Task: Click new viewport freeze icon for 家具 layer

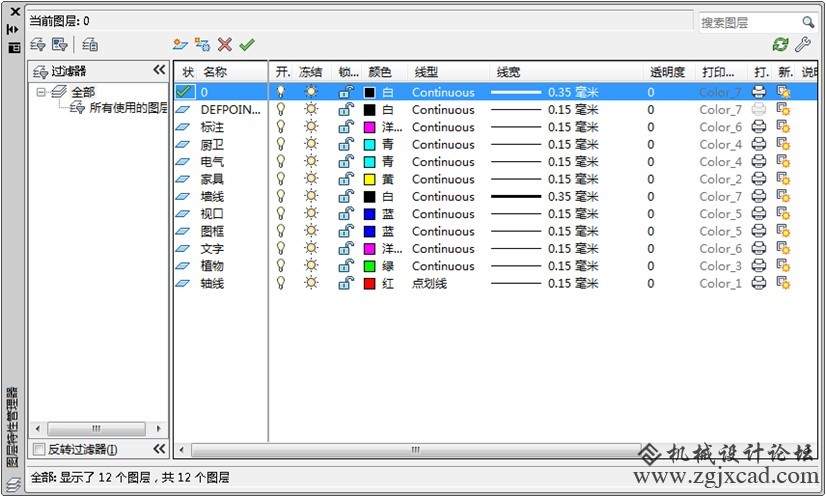Action: point(783,179)
